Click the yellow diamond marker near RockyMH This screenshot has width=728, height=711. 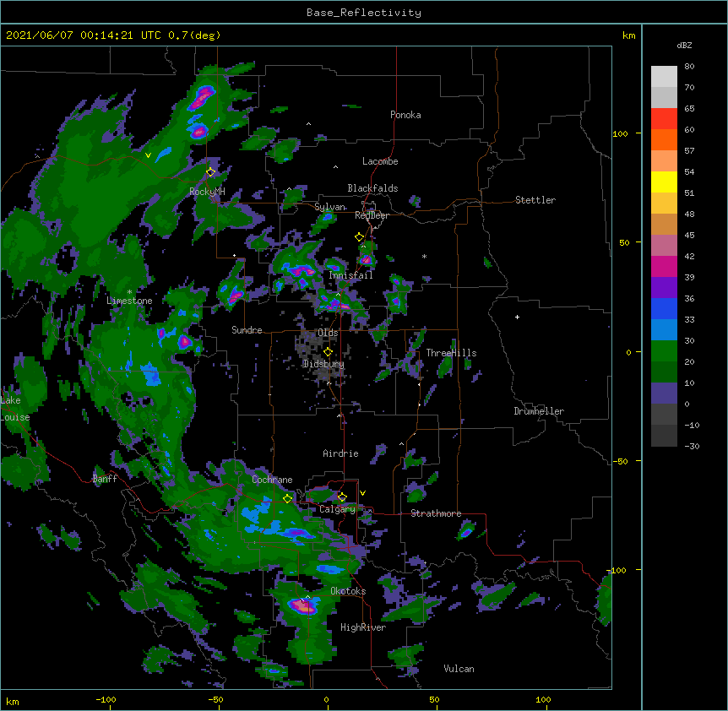(x=211, y=172)
